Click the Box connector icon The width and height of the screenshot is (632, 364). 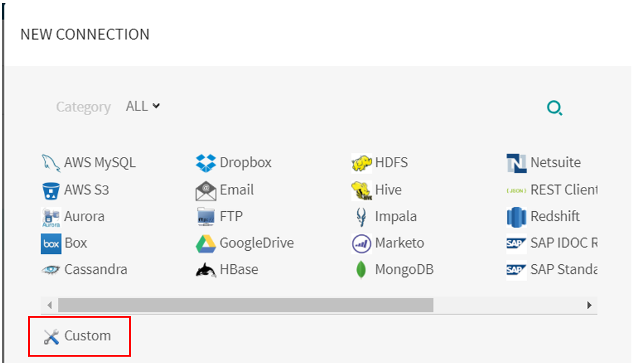tap(51, 243)
